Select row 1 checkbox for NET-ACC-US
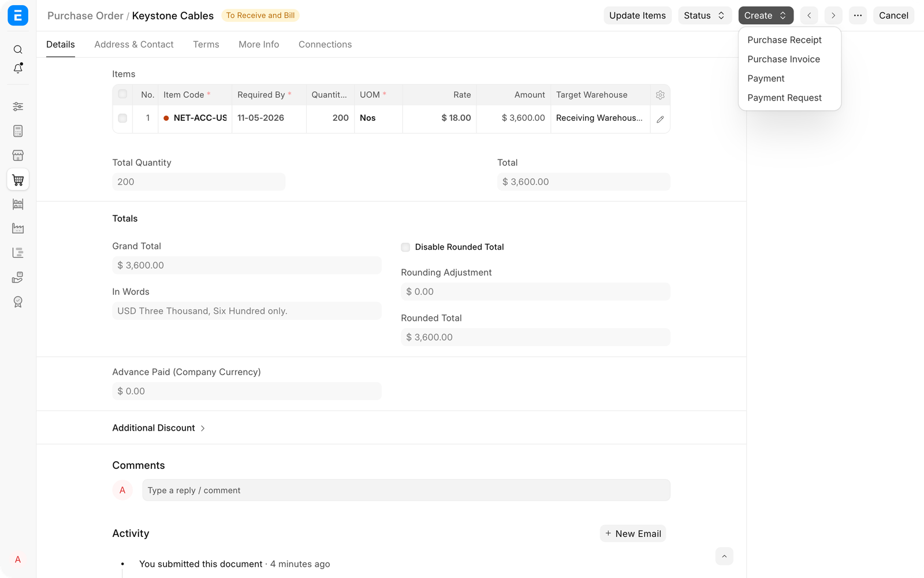Screen dimensions: 924x578 tap(122, 118)
